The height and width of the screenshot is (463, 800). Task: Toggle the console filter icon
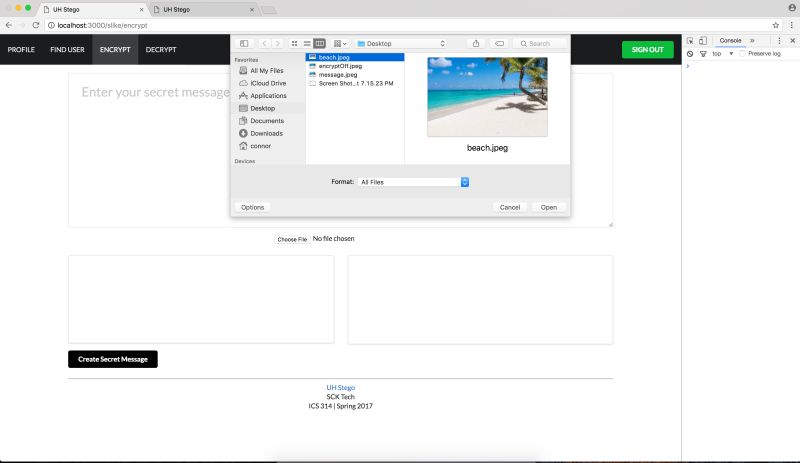click(703, 54)
